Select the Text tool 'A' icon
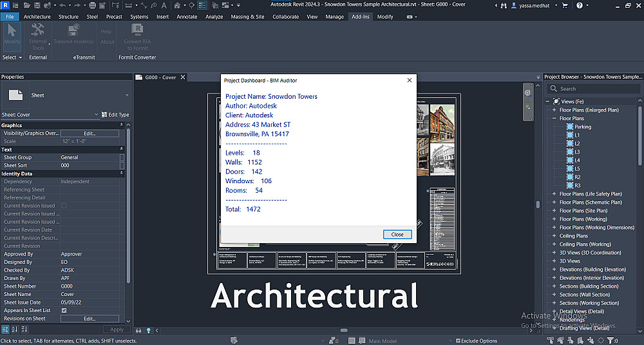 coord(164,5)
